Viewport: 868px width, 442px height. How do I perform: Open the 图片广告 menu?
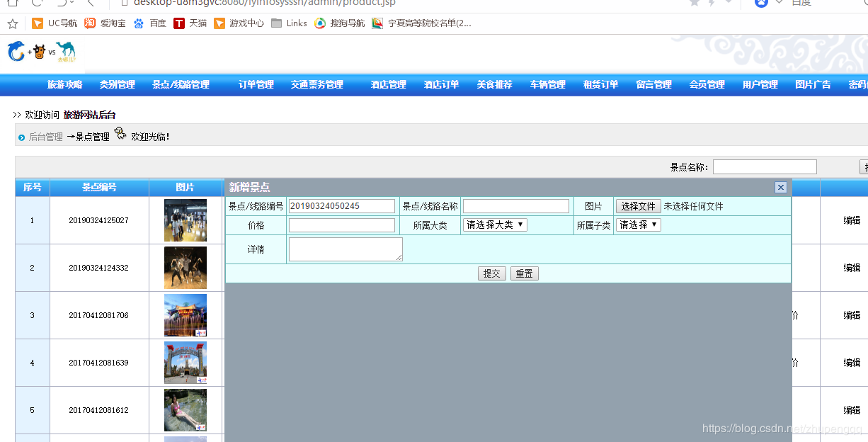(x=813, y=84)
